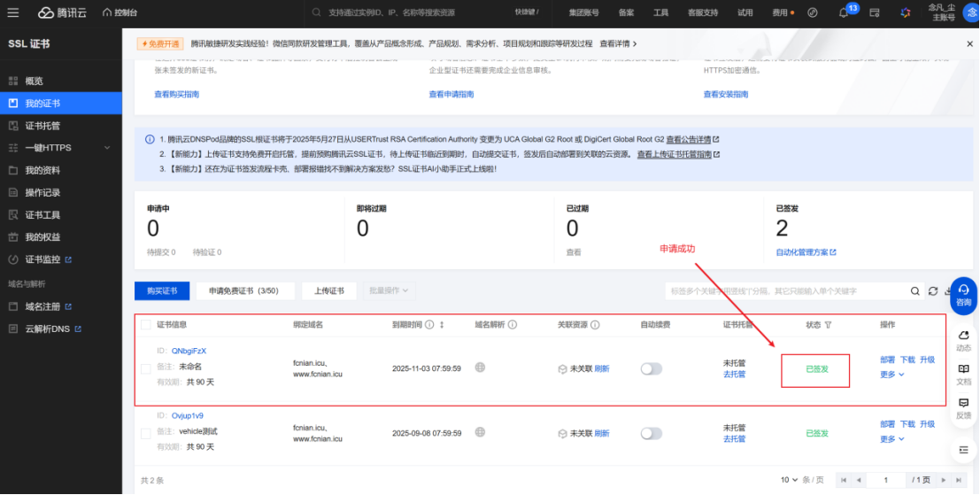Click the info icon next to 关联资源
This screenshot has width=980, height=495.
tap(595, 325)
